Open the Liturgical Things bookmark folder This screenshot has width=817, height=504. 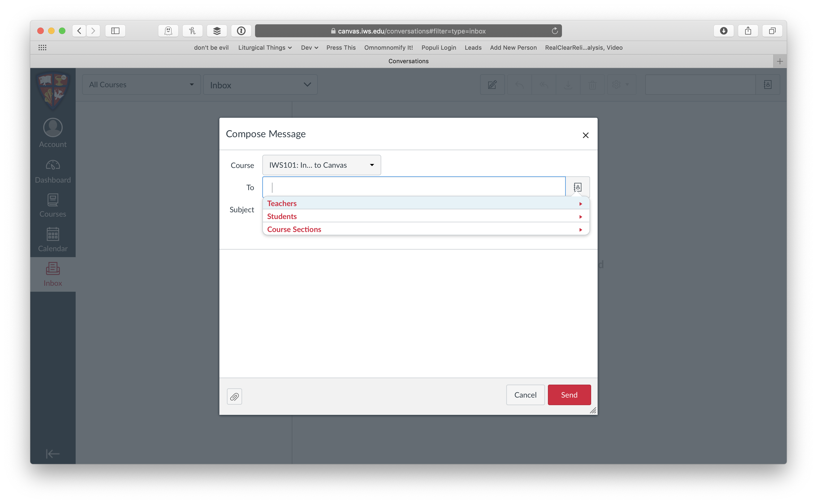tap(265, 47)
